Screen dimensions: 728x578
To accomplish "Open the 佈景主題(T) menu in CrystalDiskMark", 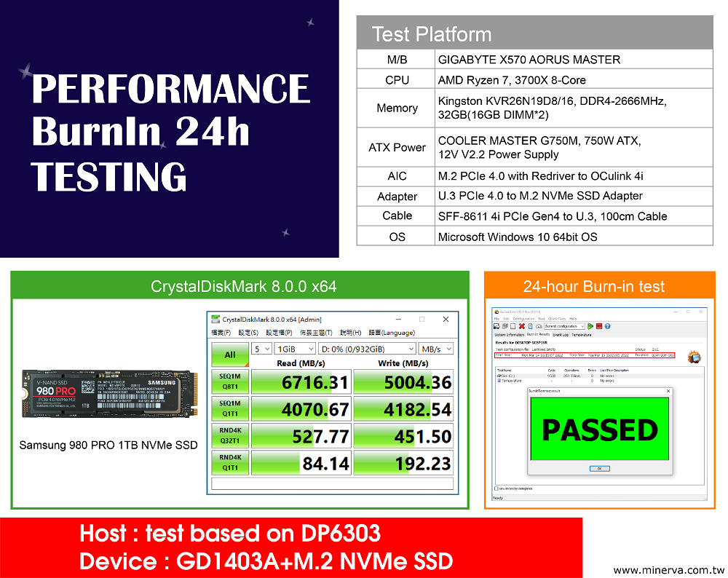I will [x=316, y=333].
